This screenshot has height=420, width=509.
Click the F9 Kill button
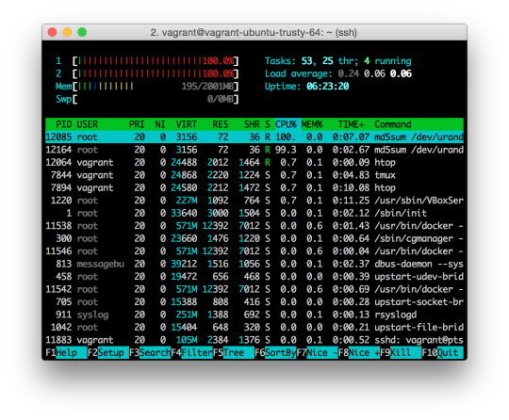click(x=401, y=352)
